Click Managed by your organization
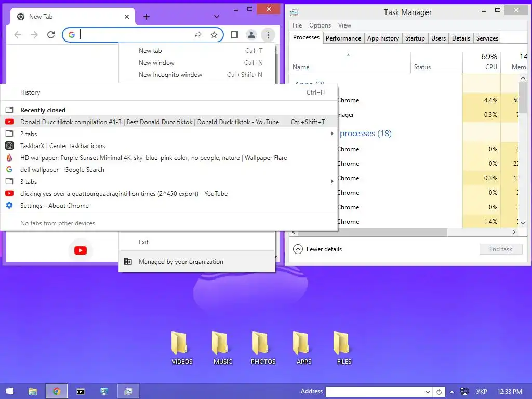 [x=197, y=262]
